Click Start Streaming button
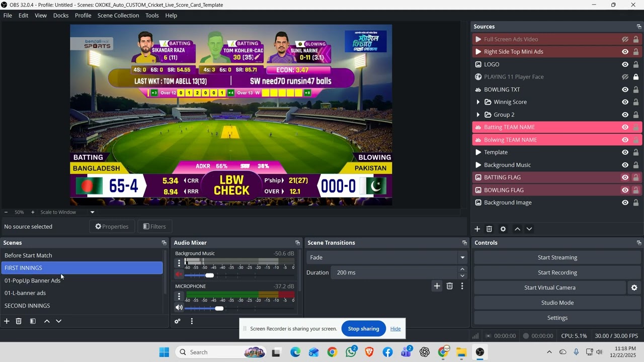This screenshot has height=362, width=644. pyautogui.click(x=557, y=257)
